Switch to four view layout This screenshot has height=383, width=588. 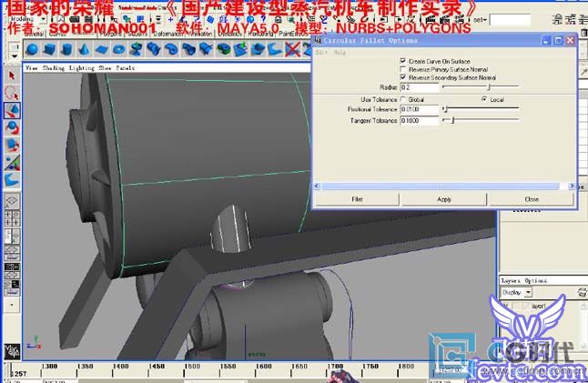tap(12, 217)
